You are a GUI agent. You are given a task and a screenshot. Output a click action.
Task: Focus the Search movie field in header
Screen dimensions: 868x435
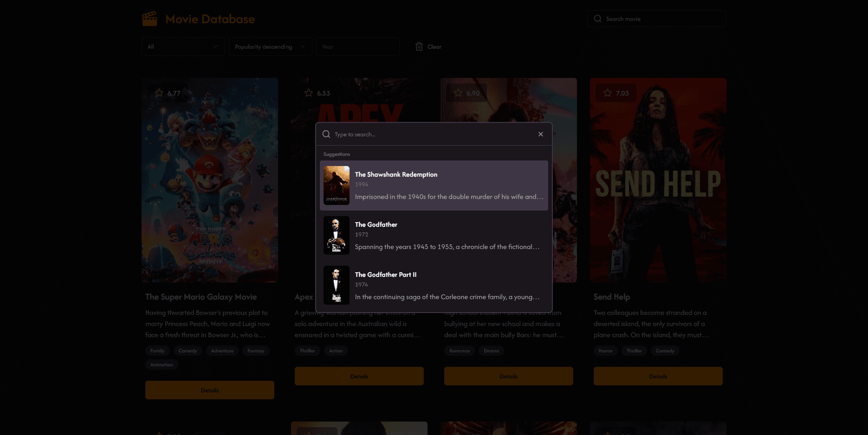[657, 19]
